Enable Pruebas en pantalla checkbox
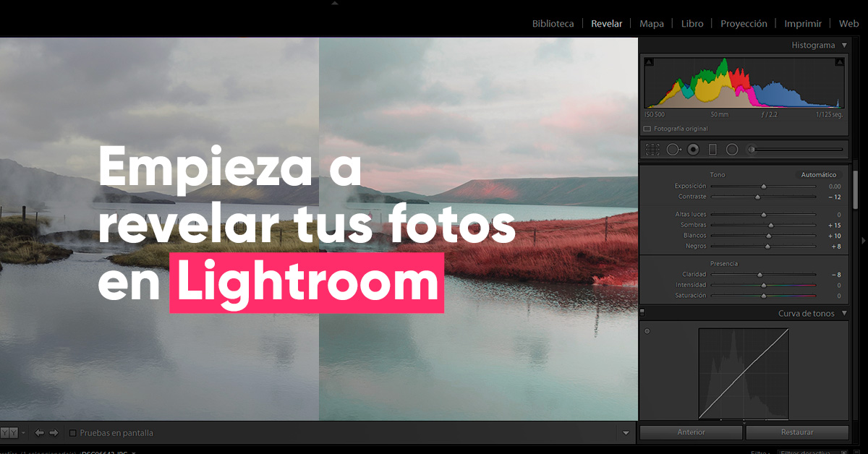The height and width of the screenshot is (454, 868). [72, 433]
